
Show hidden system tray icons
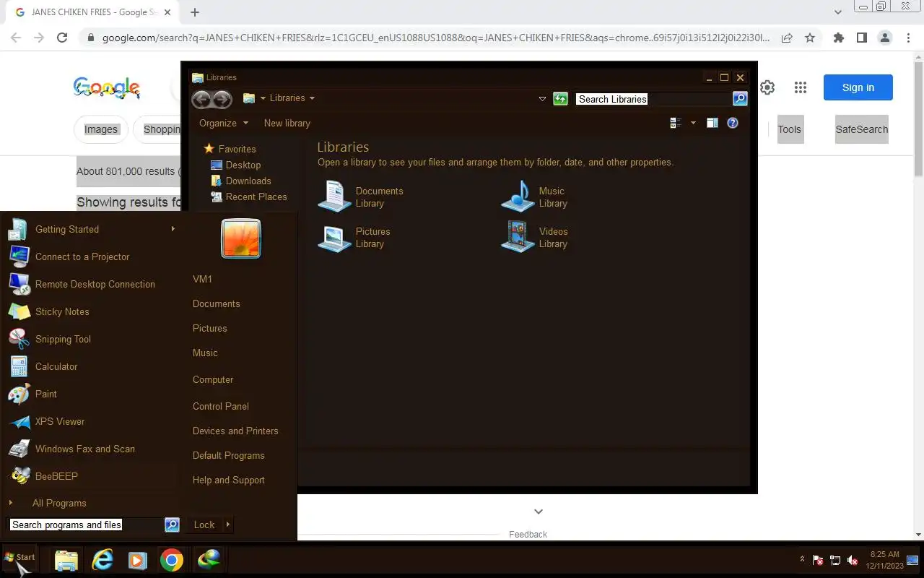[802, 559]
